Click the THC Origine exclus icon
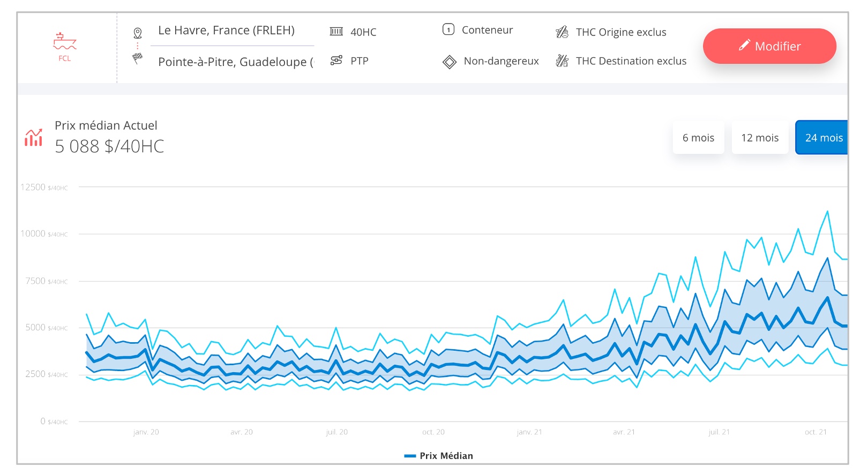 pos(562,32)
